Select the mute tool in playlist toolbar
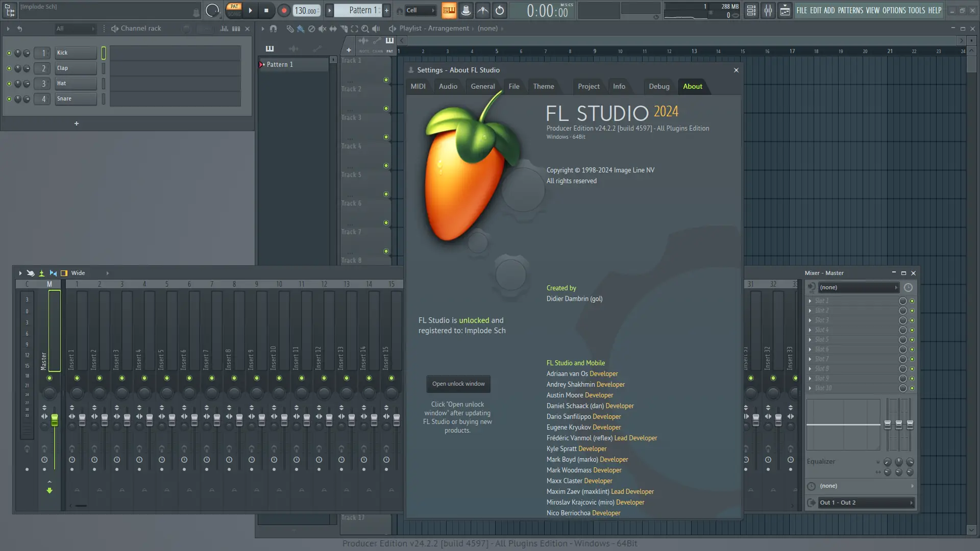Image resolution: width=980 pixels, height=551 pixels. (x=322, y=29)
